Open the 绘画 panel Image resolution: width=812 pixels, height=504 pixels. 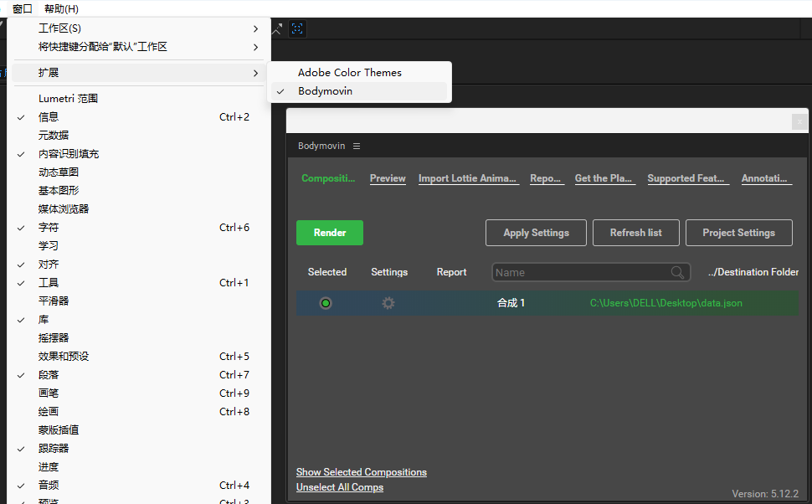[139, 411]
